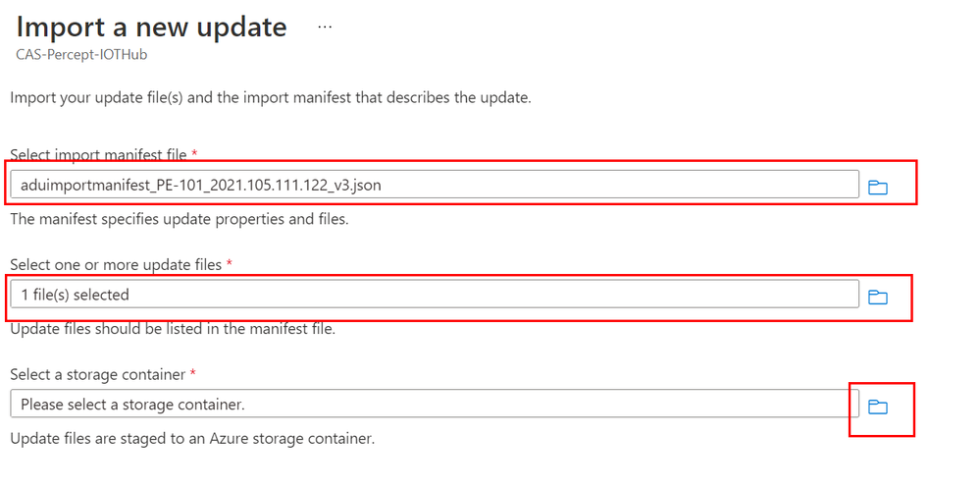The width and height of the screenshot is (980, 490).
Task: Click the CAS-Percept-IOTHub subtitle
Action: click(81, 54)
